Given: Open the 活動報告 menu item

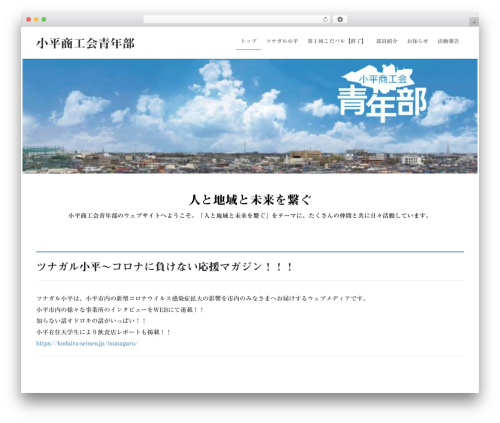Looking at the screenshot, I should (448, 41).
